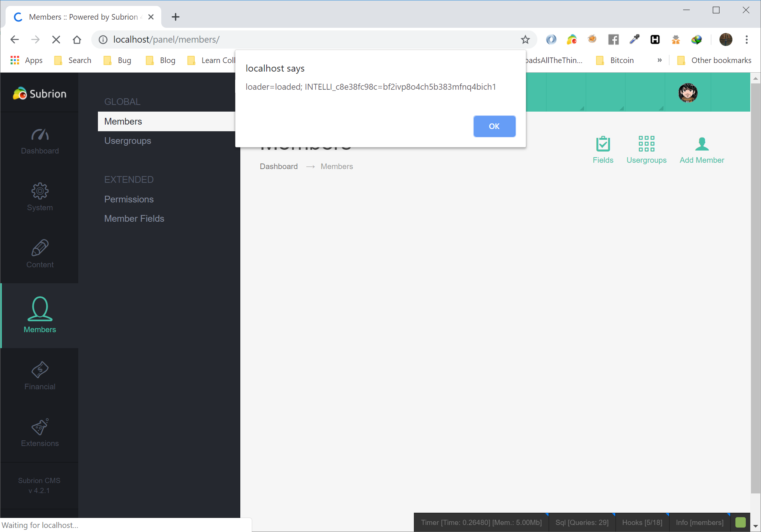This screenshot has width=761, height=532.
Task: Open the Dashboard gauge icon in sidebar
Action: (x=40, y=135)
